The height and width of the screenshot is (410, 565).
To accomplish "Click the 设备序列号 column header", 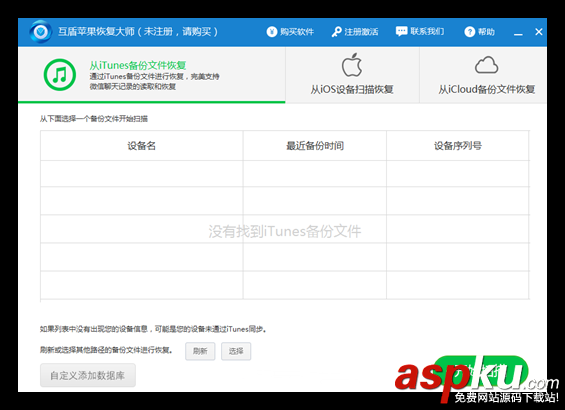I will click(458, 146).
